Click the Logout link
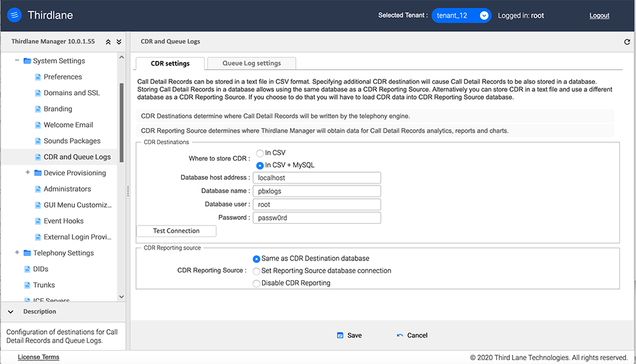 pos(599,16)
